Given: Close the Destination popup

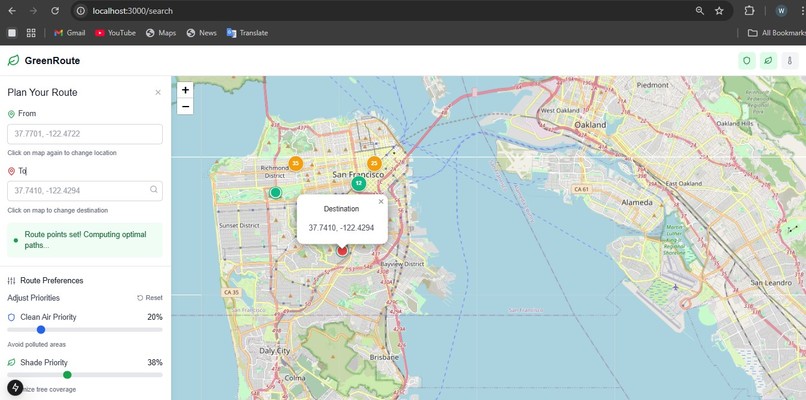Looking at the screenshot, I should [381, 202].
